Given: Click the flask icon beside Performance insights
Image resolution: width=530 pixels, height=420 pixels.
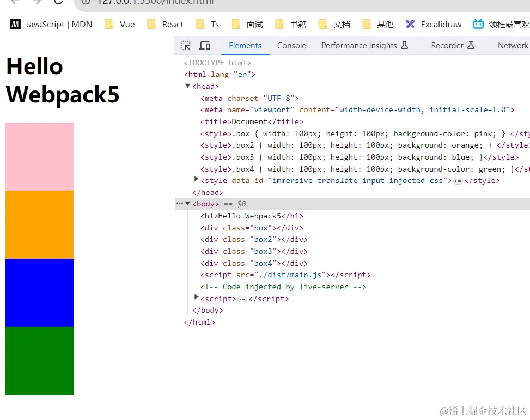Looking at the screenshot, I should [404, 45].
